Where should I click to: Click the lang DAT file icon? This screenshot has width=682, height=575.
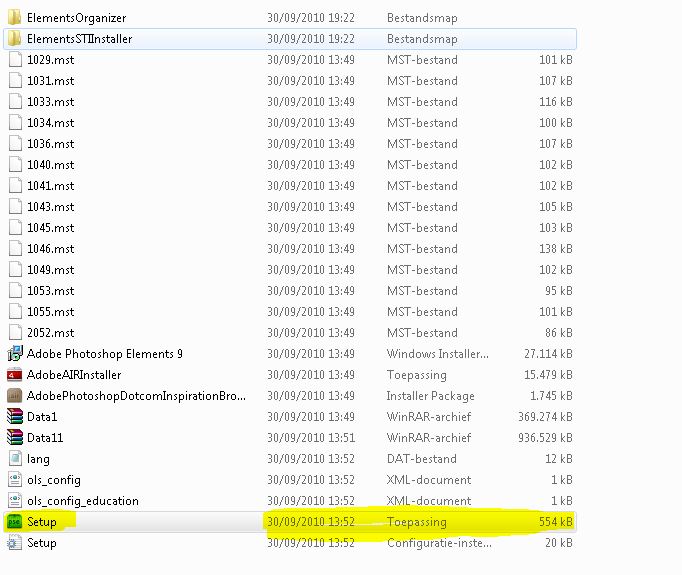(x=15, y=458)
